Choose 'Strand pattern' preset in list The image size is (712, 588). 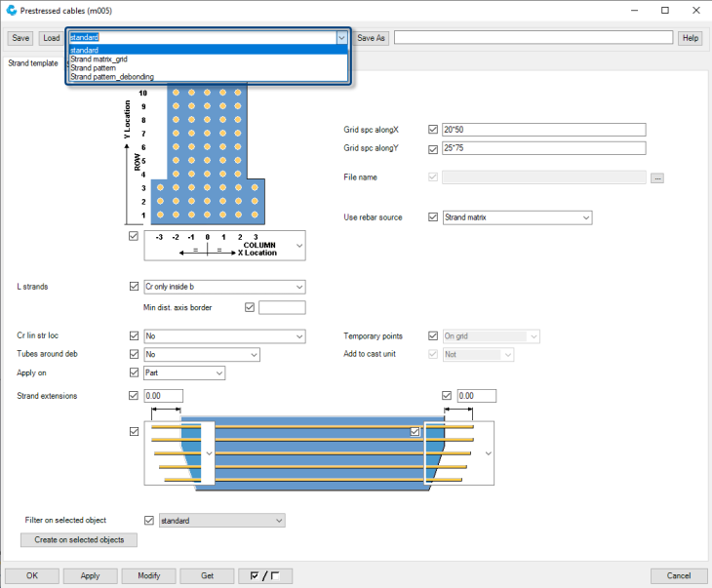point(94,68)
